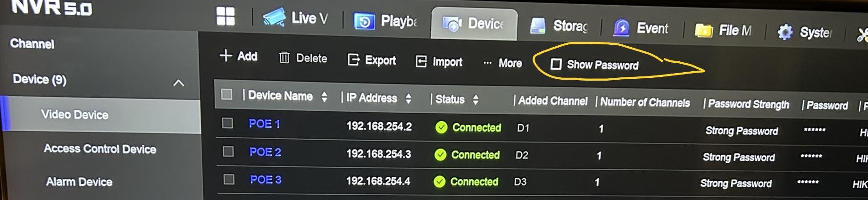The image size is (868, 200).
Task: Tick the POE 3 row checkbox
Action: pos(229,179)
